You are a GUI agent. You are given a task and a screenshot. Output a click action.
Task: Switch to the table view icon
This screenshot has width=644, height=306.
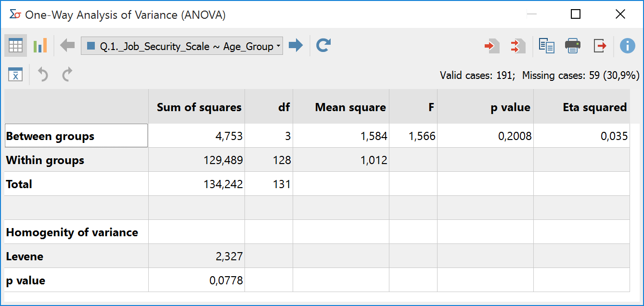pyautogui.click(x=15, y=46)
